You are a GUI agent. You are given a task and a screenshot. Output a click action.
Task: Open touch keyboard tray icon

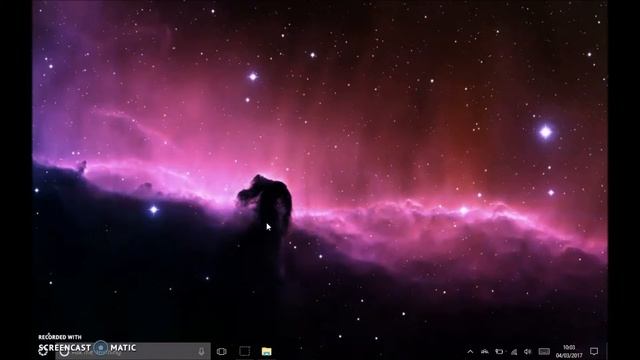pos(544,351)
